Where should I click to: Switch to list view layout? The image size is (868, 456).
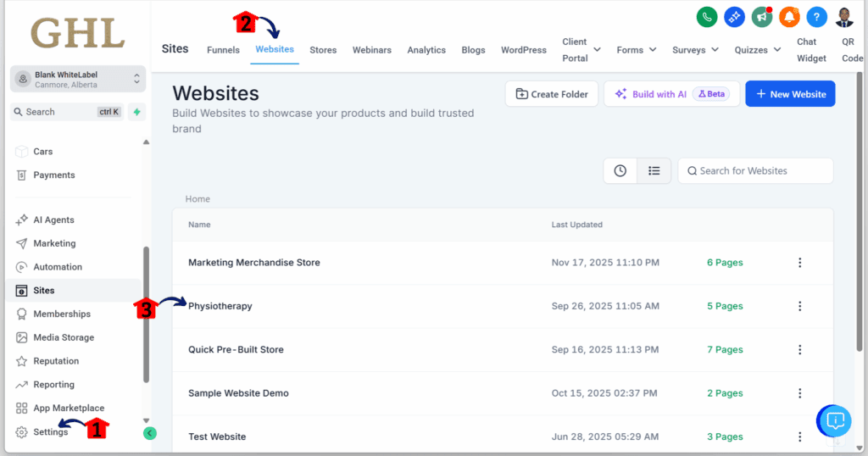click(654, 170)
